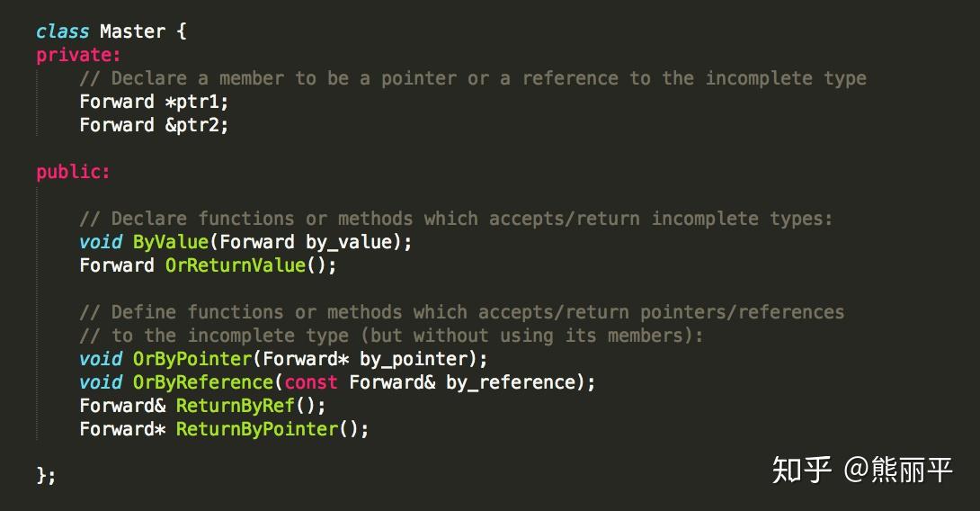980x511 pixels.
Task: Click the OrReturnValue function name
Action: [x=235, y=265]
